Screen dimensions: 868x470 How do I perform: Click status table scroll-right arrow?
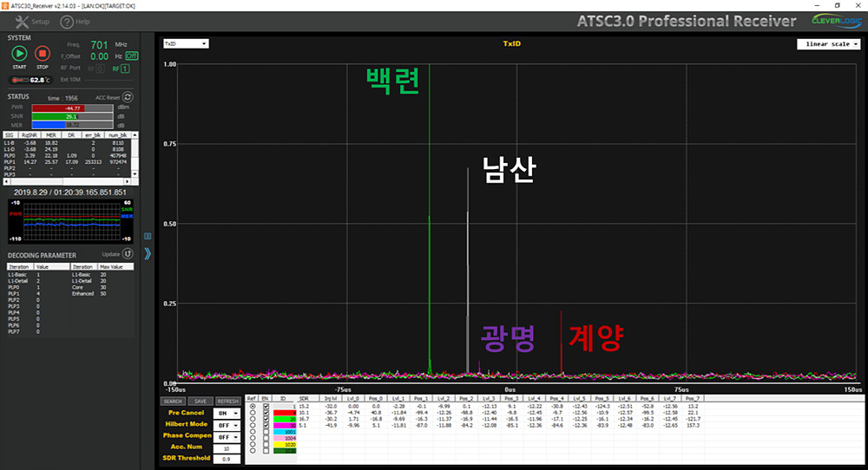(128, 181)
